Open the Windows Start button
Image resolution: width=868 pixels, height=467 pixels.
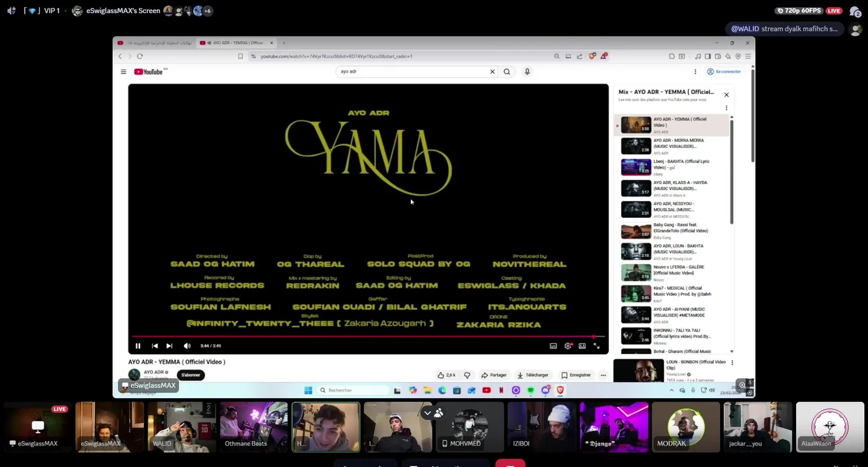point(308,390)
